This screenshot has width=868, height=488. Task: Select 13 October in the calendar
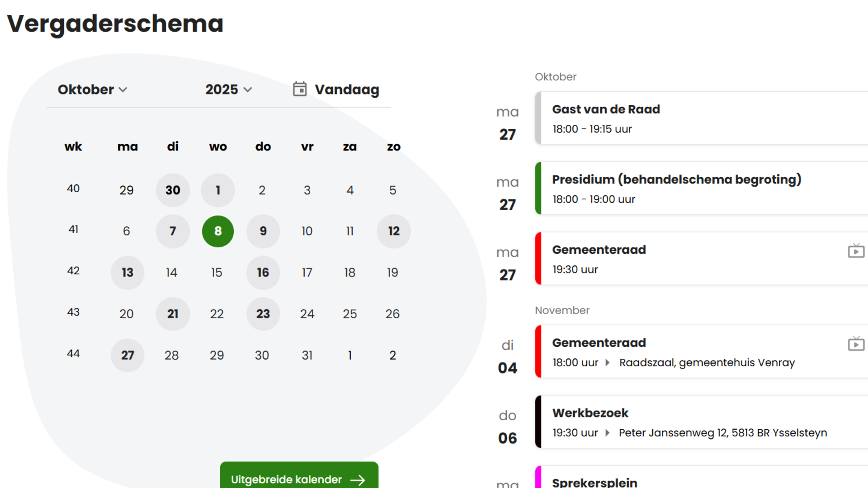(127, 272)
